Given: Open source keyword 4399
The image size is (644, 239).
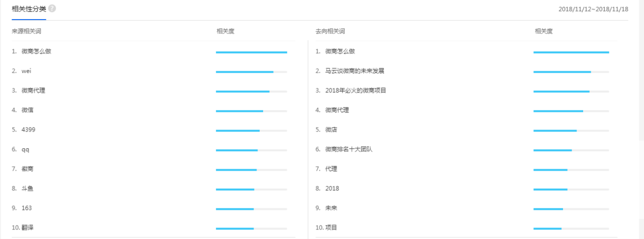Looking at the screenshot, I should (x=28, y=130).
